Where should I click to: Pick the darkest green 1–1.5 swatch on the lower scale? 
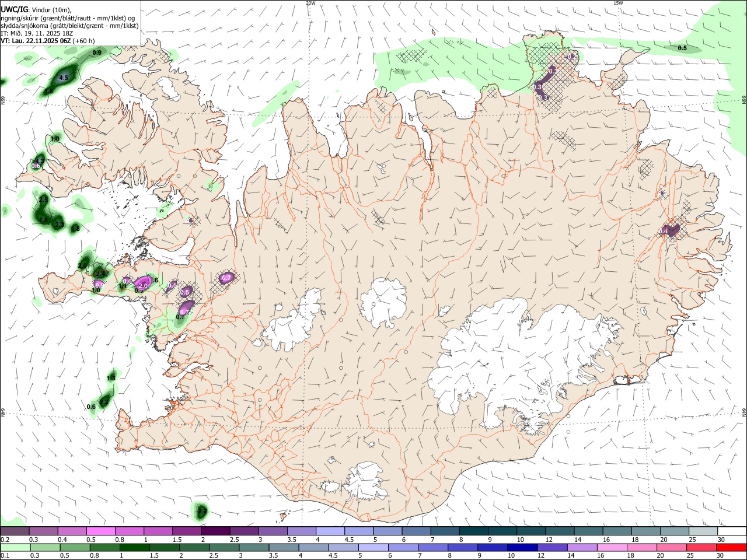click(134, 548)
